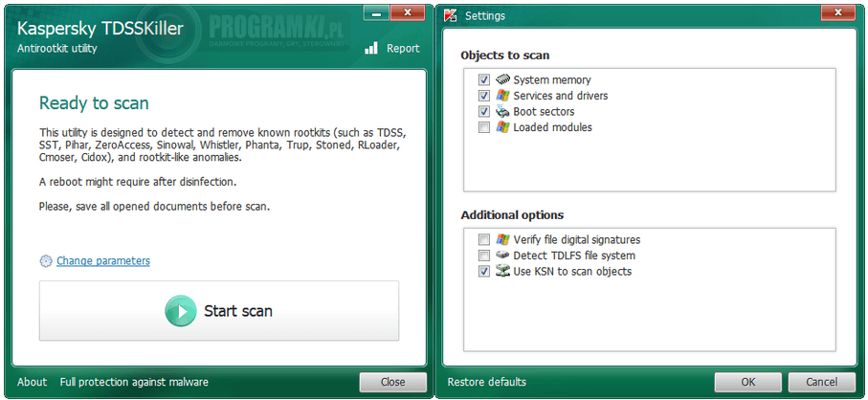Enable Verify file digital signatures checkbox

click(x=484, y=240)
